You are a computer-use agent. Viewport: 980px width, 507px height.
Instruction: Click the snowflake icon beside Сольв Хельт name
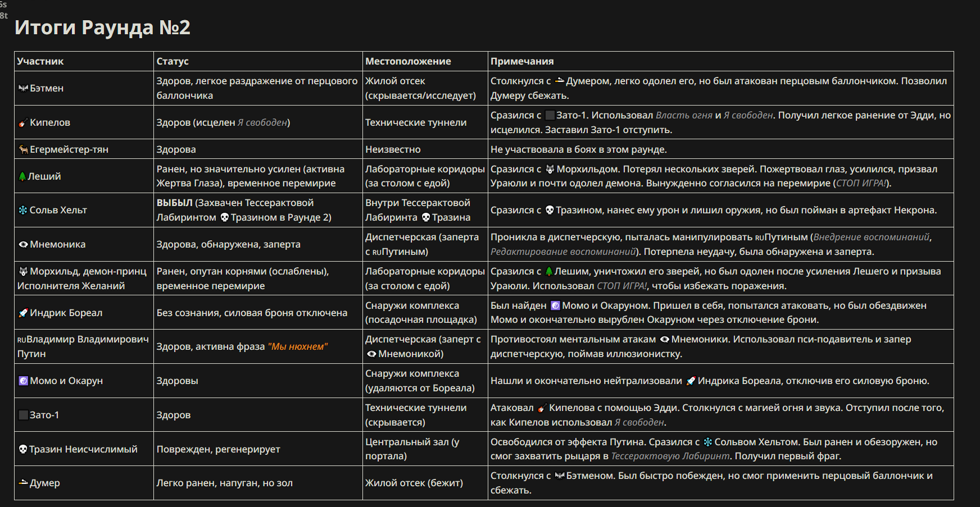23,211
